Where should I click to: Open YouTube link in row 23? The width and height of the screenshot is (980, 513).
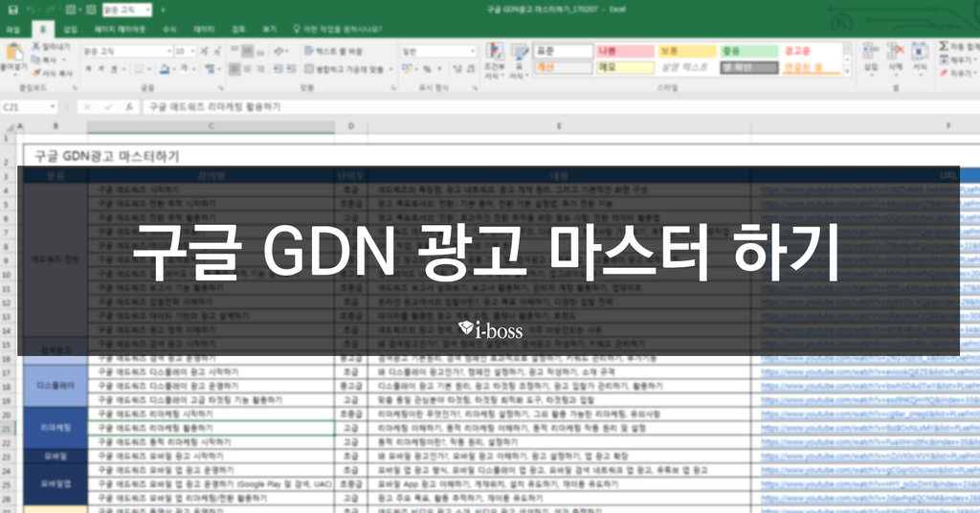[x=869, y=457]
